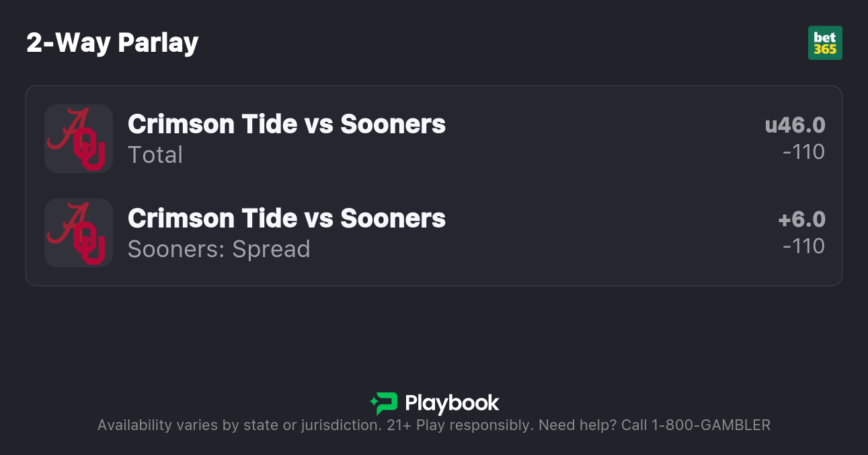Select the 2-Way Parlay heading

click(112, 43)
